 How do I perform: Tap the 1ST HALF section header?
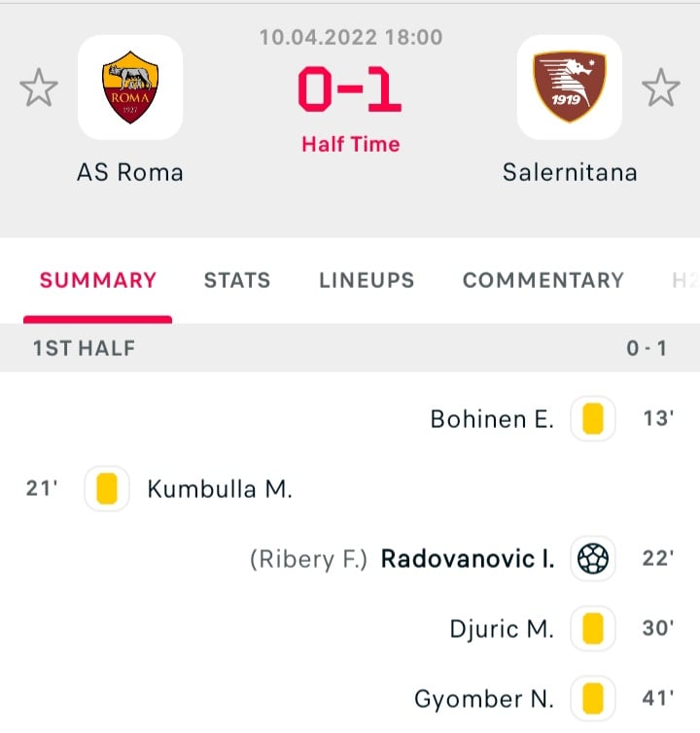(350, 348)
